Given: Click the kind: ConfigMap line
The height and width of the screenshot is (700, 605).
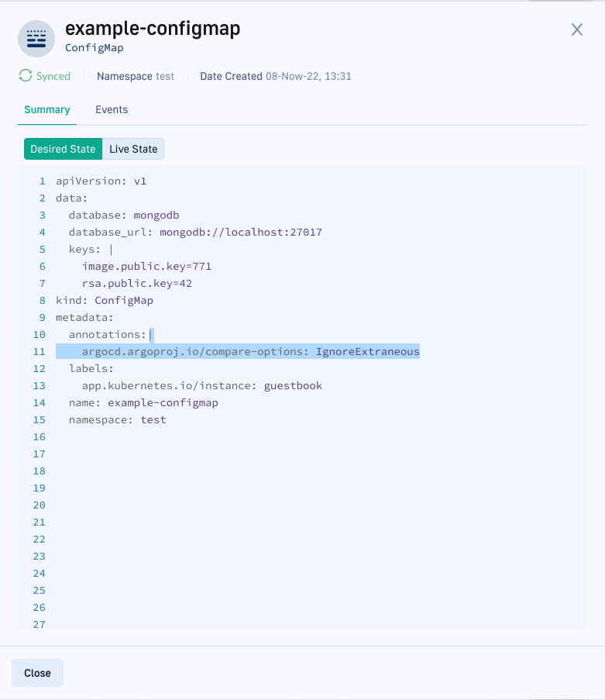Looking at the screenshot, I should (x=104, y=300).
